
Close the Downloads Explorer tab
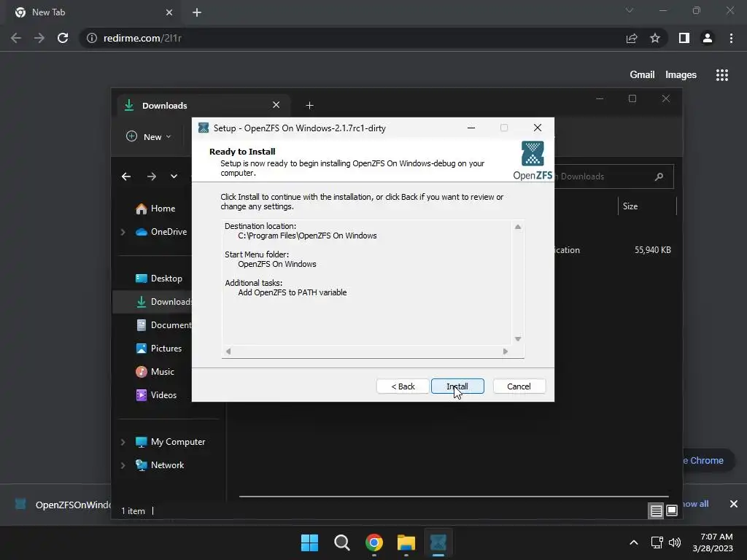point(276,105)
